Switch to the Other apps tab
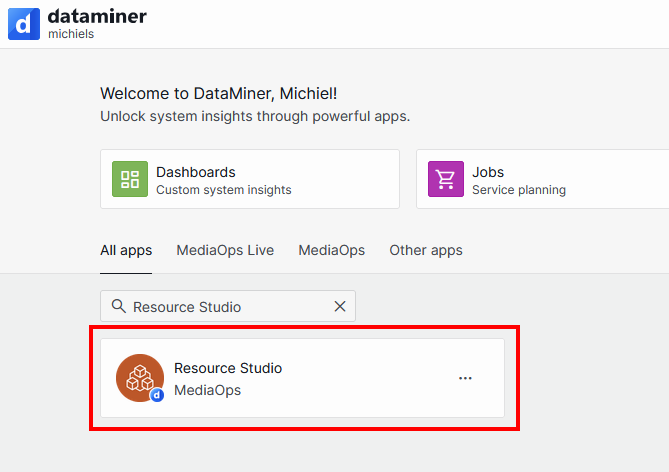Image resolution: width=669 pixels, height=472 pixels. click(426, 250)
